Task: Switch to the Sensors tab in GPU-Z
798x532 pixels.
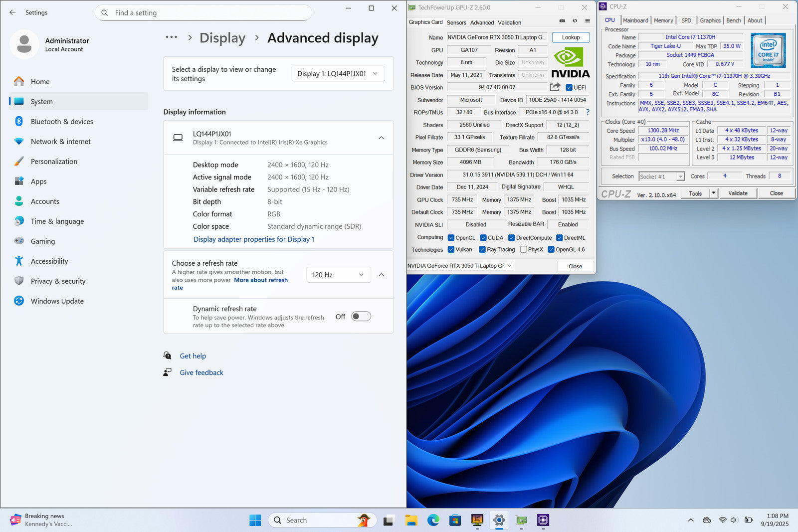Action: (456, 22)
